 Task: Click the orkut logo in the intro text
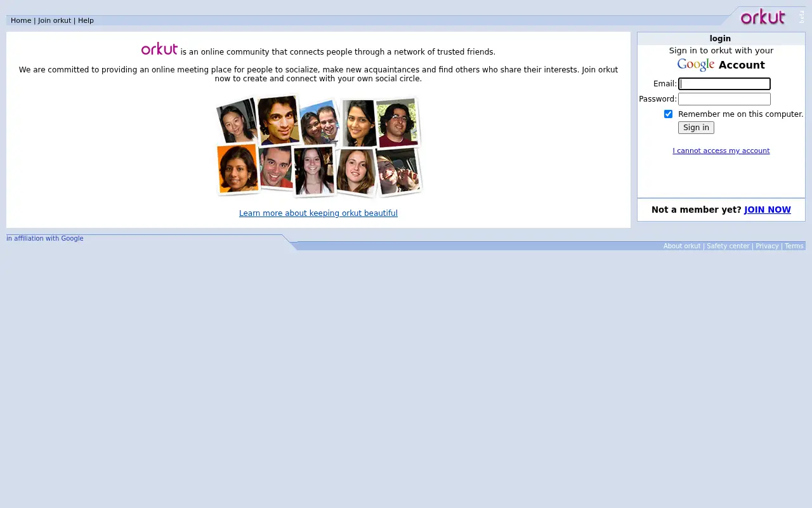[x=159, y=49]
